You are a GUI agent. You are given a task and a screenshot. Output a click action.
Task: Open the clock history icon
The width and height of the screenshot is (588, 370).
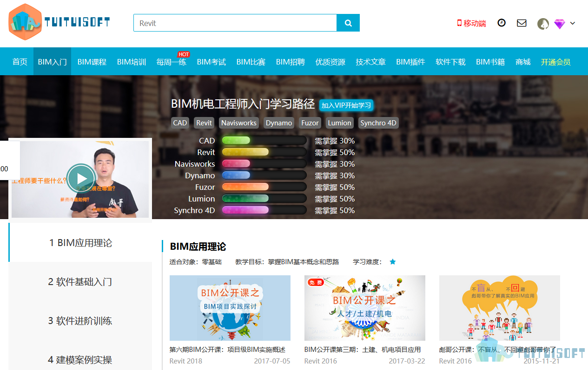click(502, 23)
